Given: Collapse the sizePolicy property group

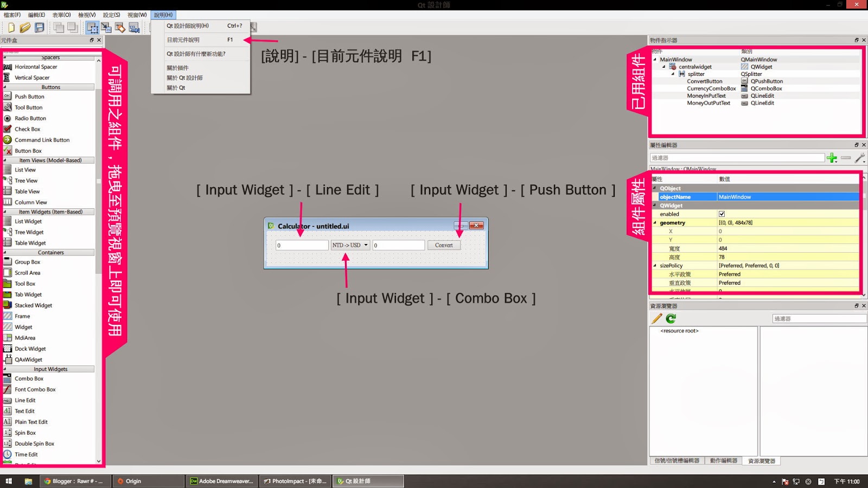Looking at the screenshot, I should tap(655, 266).
